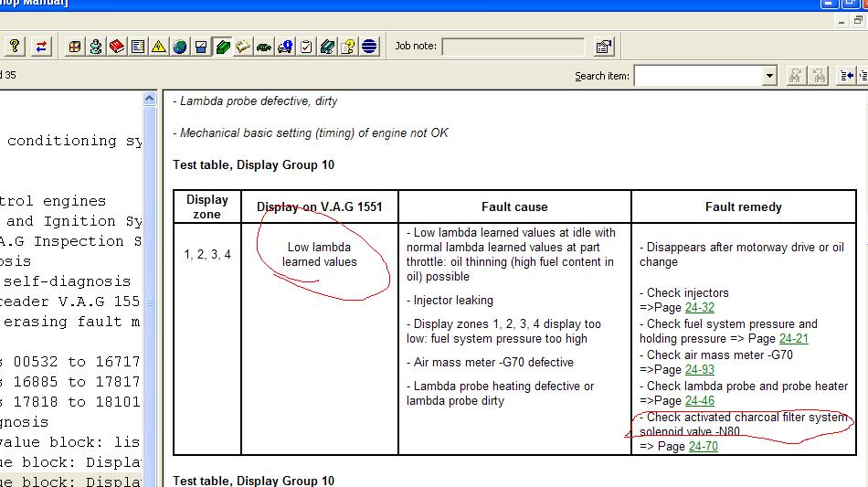Click the green car toolbar icon
Image resolution: width=868 pixels, height=487 pixels.
(264, 47)
